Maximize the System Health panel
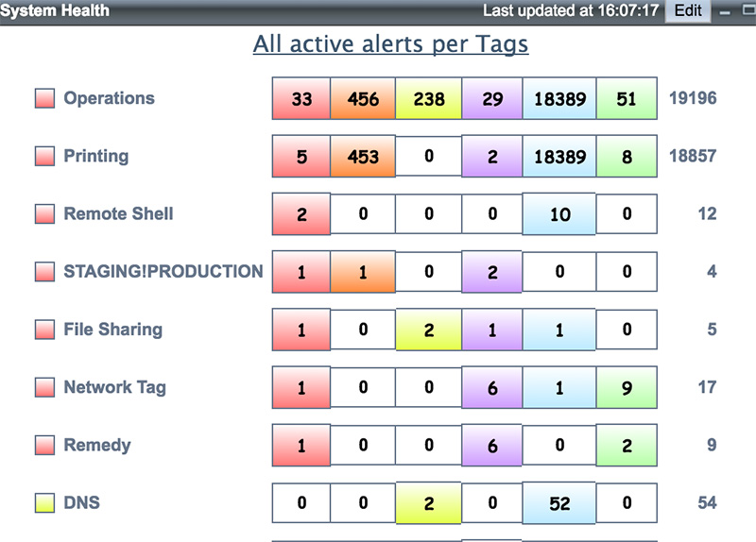Screen dimensions: 756x542 click(748, 10)
